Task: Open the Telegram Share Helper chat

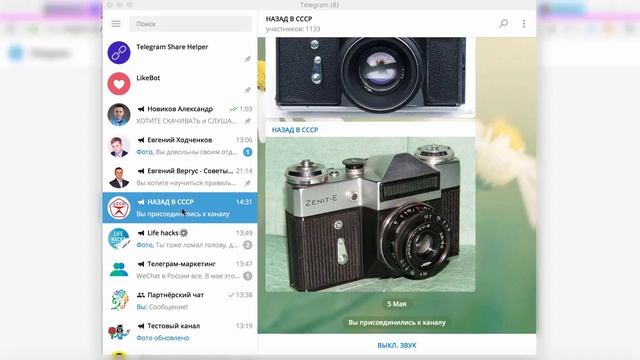Action: [x=180, y=53]
